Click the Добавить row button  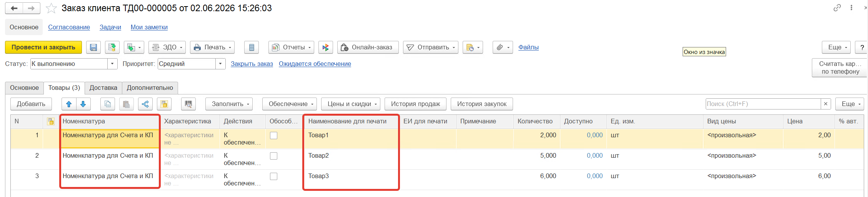click(31, 104)
